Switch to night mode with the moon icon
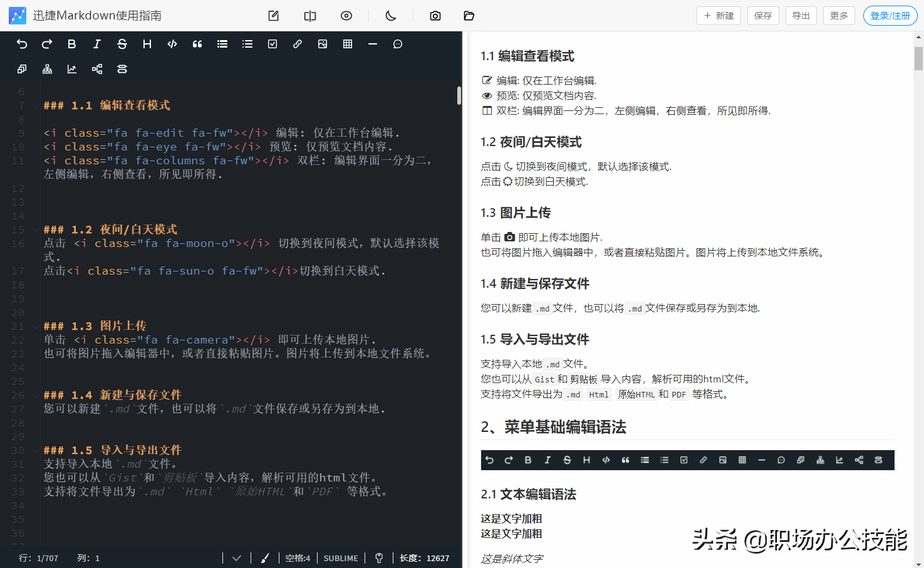This screenshot has width=924, height=568. (x=390, y=16)
